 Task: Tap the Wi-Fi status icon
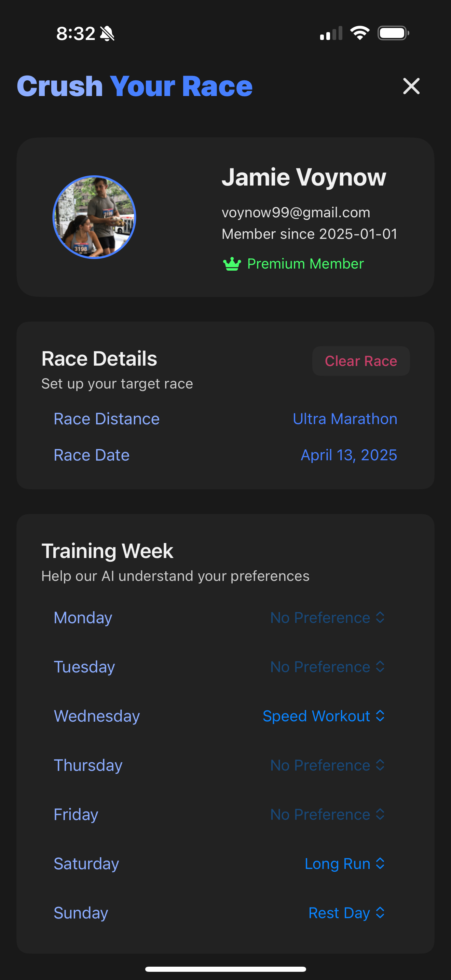coord(360,33)
